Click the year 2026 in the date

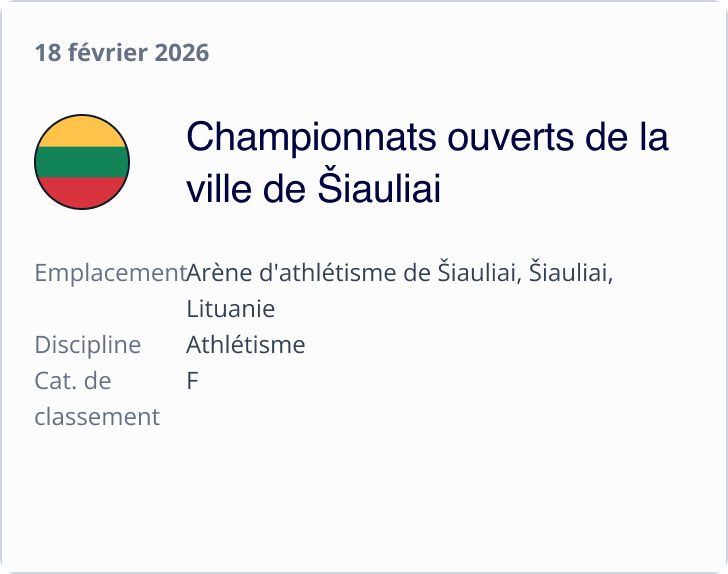(181, 52)
